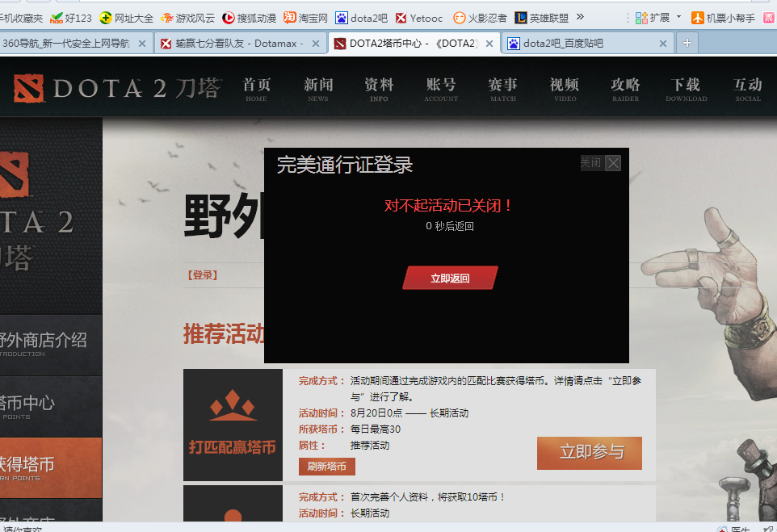777x532 pixels.
Task: Close the 360导航 tab
Action: 141,44
